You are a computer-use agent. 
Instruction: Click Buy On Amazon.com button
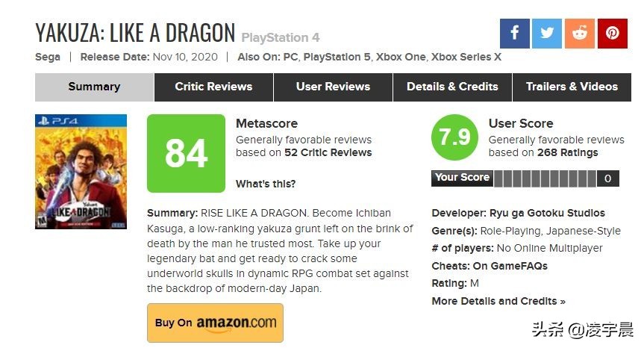click(x=215, y=323)
